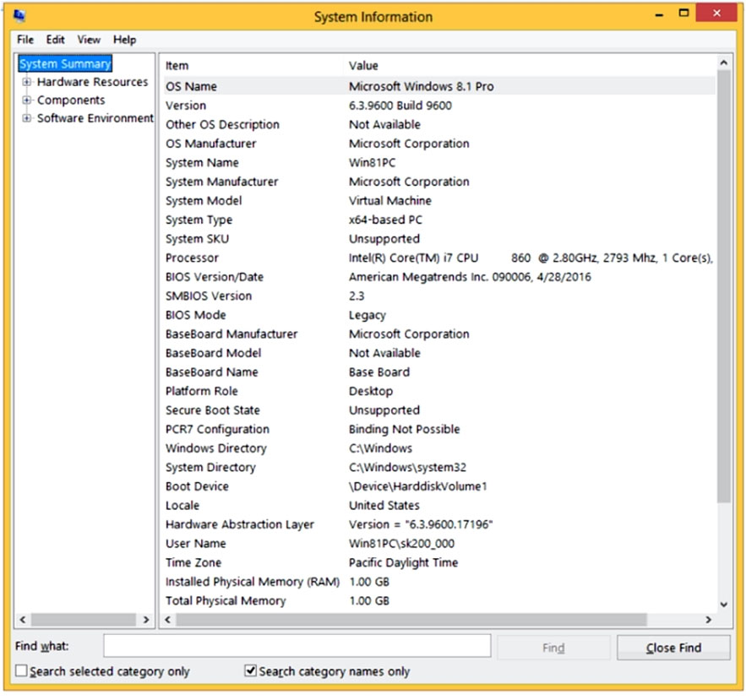
Task: Close the System Information window
Action: coord(716,13)
